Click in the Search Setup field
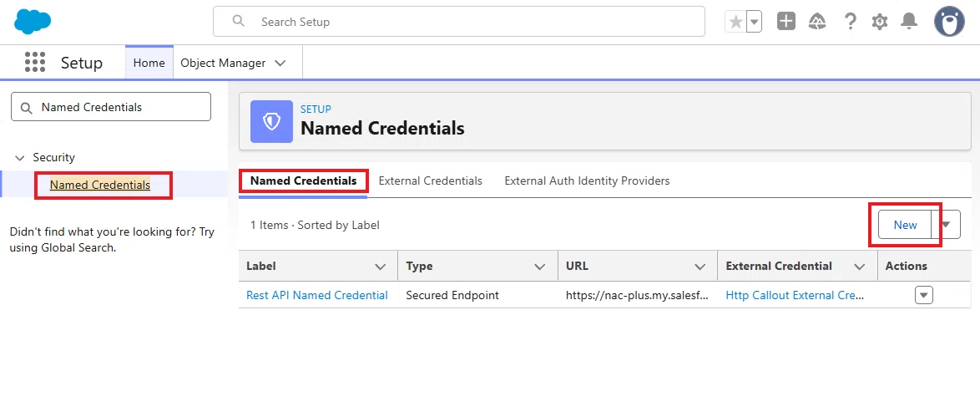Image resolution: width=980 pixels, height=417 pixels. (459, 22)
